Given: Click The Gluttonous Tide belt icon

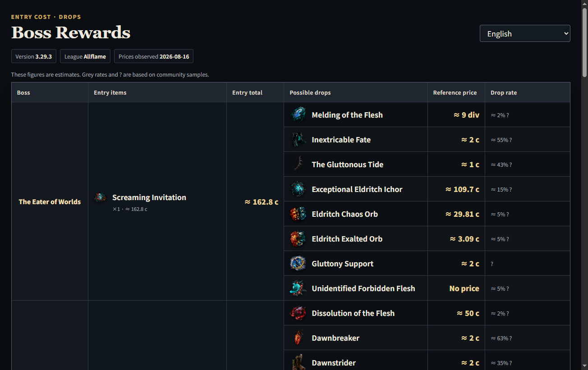Looking at the screenshot, I should (x=298, y=164).
